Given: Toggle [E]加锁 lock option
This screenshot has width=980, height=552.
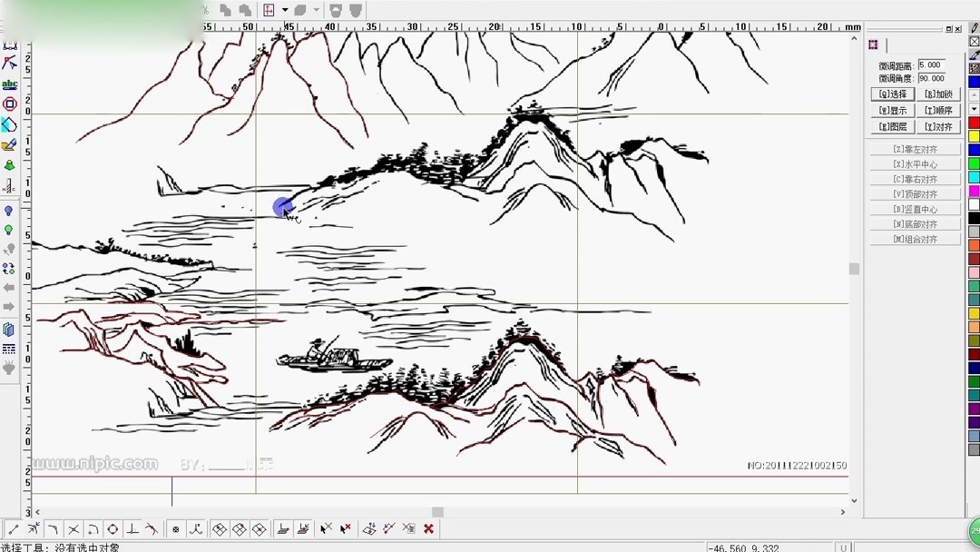Looking at the screenshot, I should click(x=938, y=94).
